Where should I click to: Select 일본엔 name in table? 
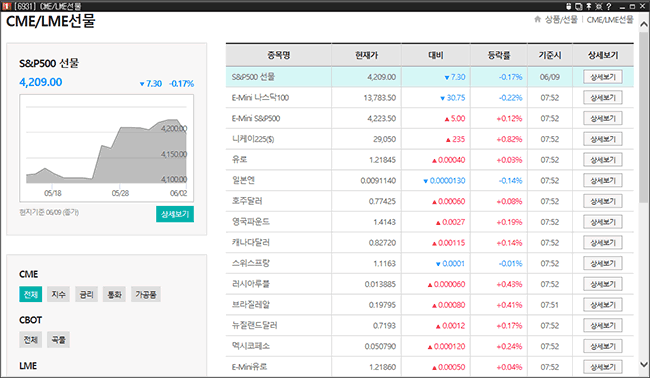[243, 180]
